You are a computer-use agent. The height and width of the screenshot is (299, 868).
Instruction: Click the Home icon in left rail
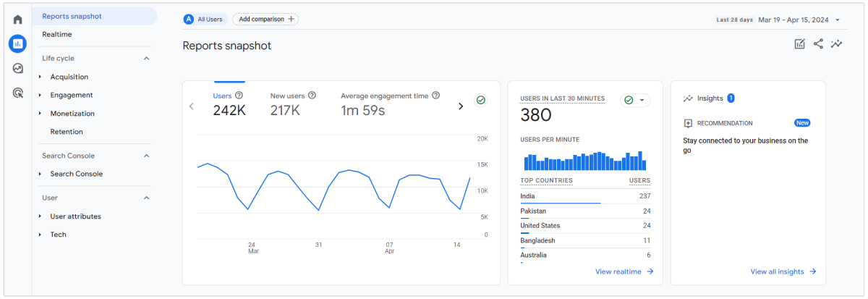click(x=18, y=20)
